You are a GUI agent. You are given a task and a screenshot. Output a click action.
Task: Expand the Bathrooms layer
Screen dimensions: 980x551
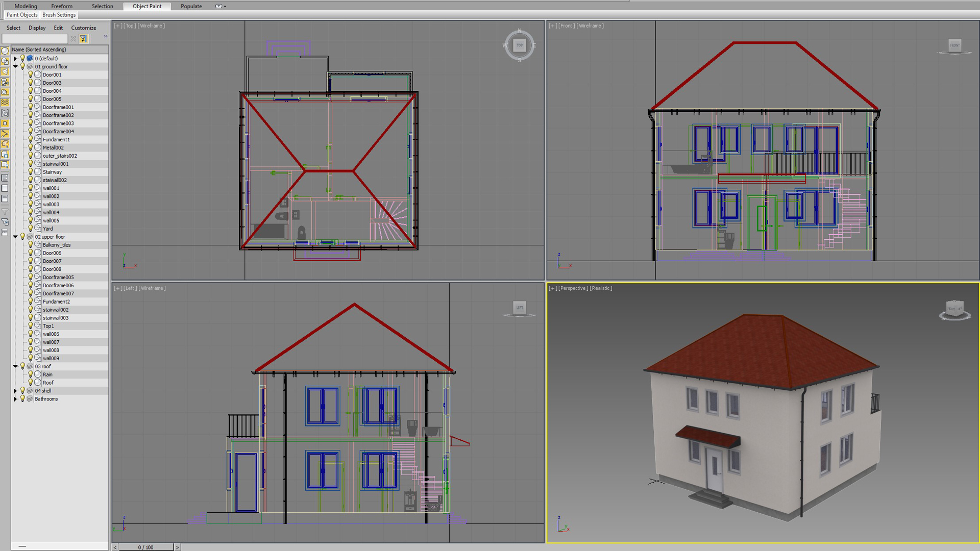(15, 399)
